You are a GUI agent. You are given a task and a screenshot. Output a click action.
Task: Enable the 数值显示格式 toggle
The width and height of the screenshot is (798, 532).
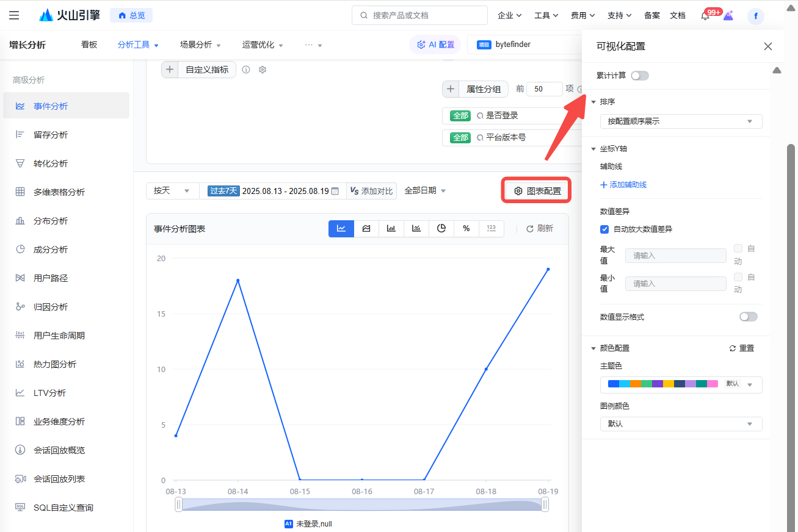[748, 317]
